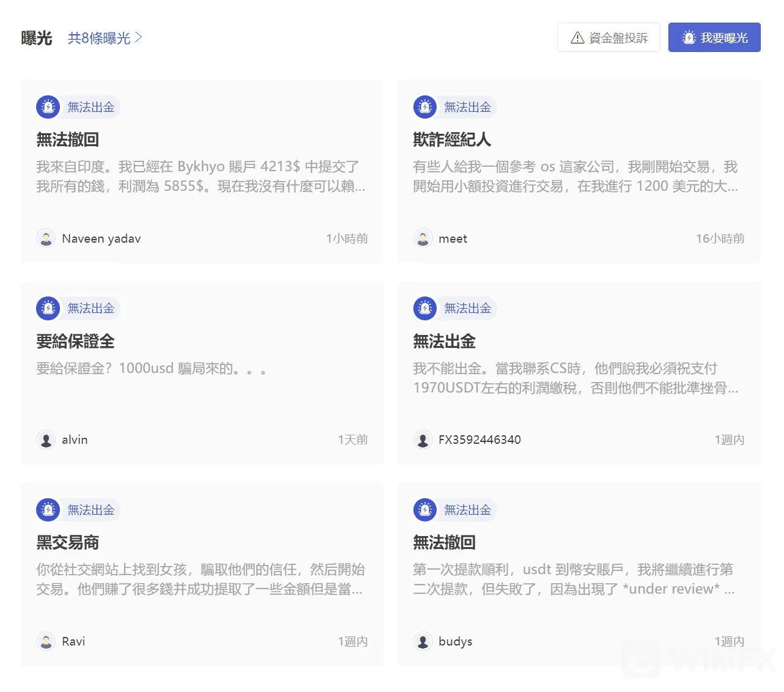Click the alarm icon in FX3592446340's card

point(424,308)
